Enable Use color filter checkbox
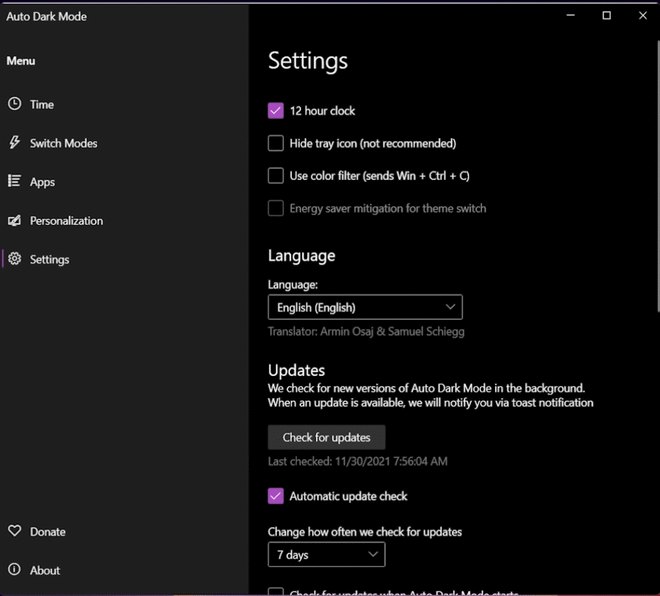 tap(276, 176)
